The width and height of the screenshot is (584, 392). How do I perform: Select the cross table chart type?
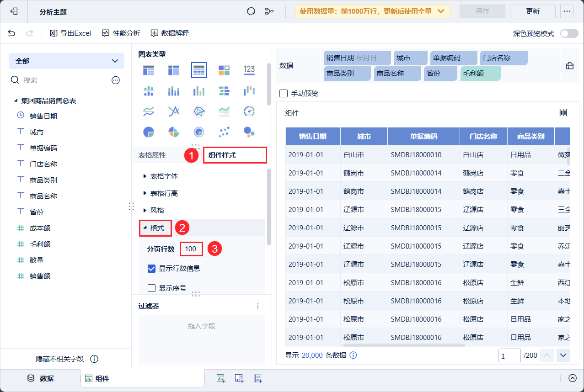[x=174, y=70]
